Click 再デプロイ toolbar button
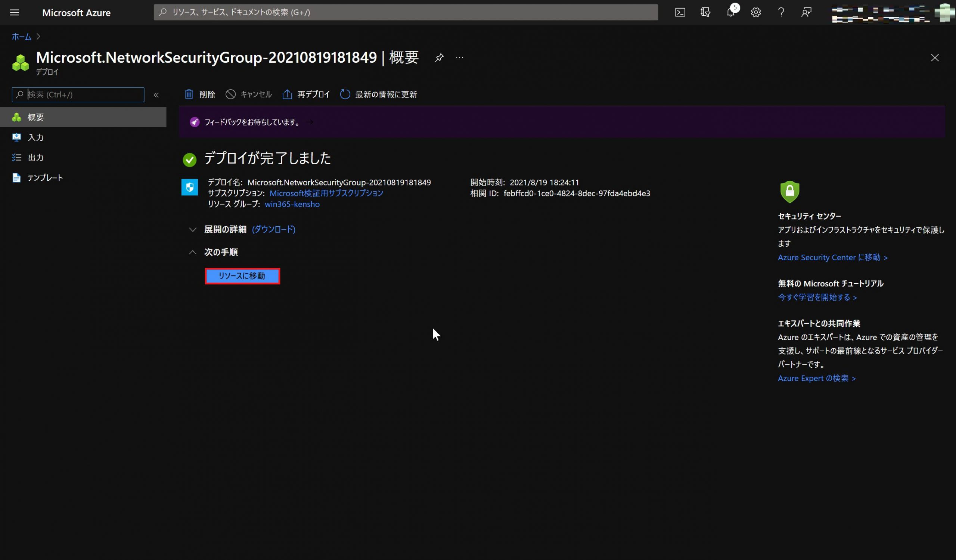The width and height of the screenshot is (956, 560). point(306,94)
